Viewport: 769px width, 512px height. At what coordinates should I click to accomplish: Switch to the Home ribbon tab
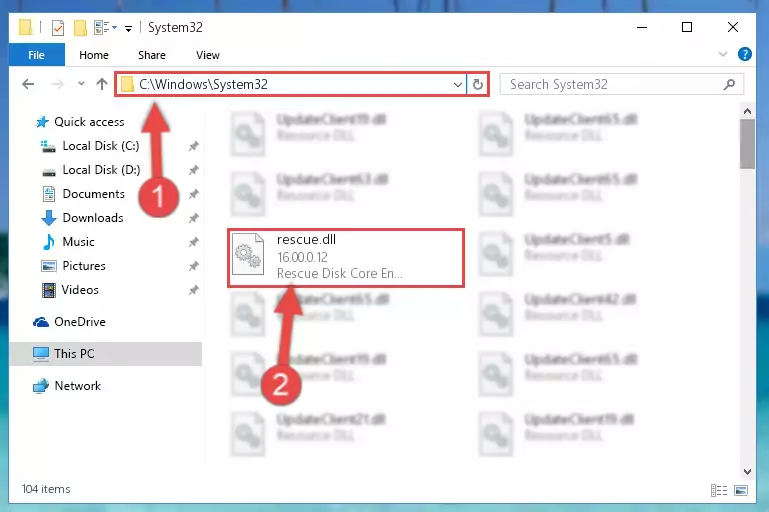[x=94, y=55]
